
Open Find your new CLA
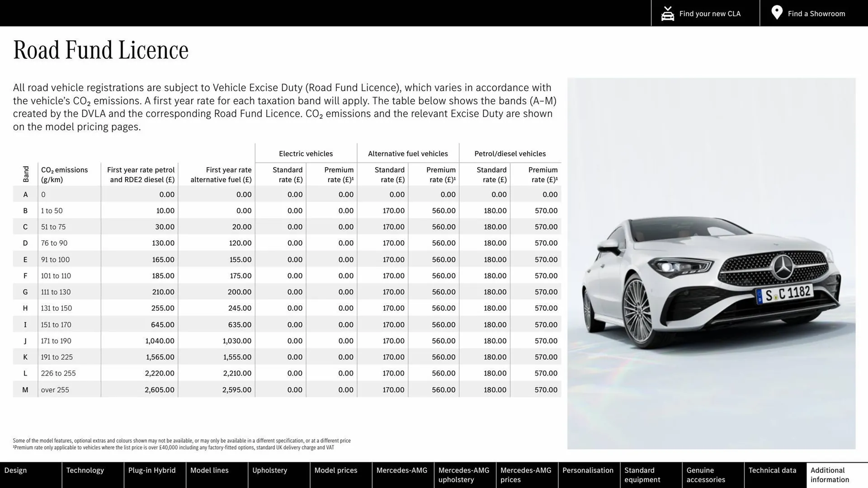[710, 14]
